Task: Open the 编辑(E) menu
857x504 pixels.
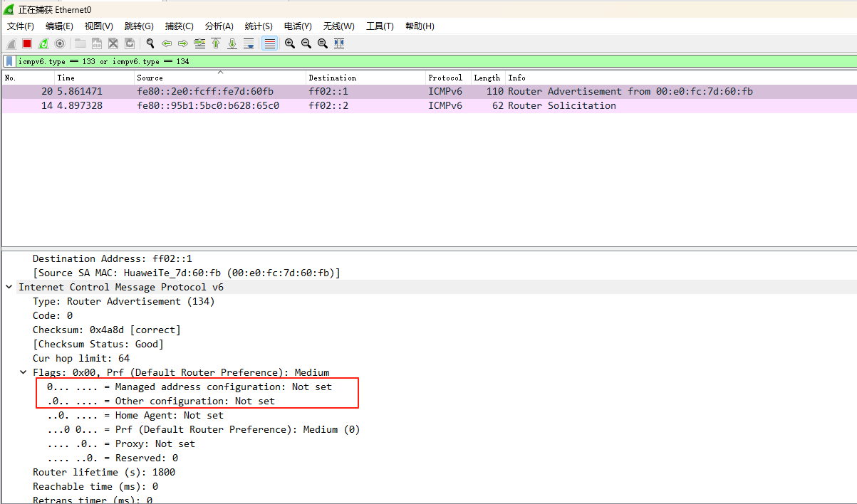Action: 59,26
